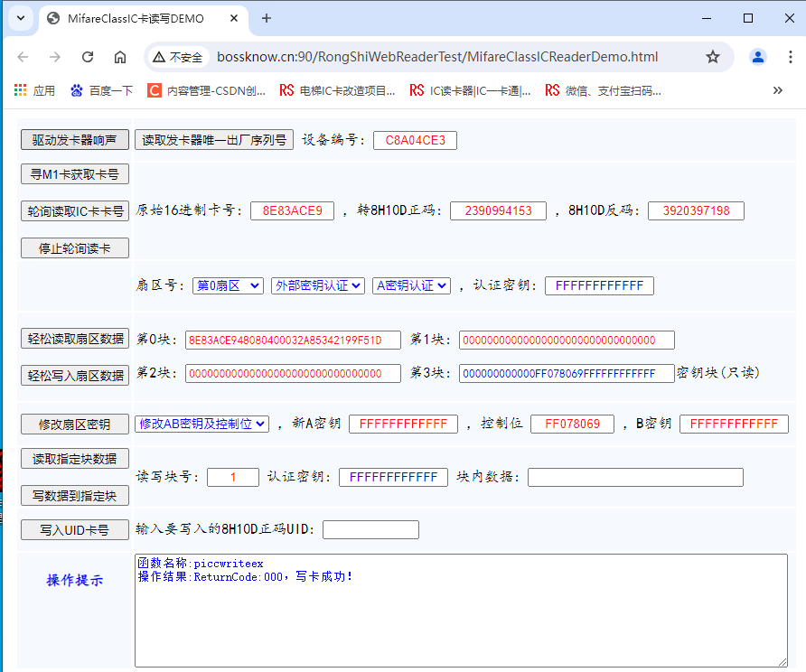Open the 修改AB密钥及控制位 dropdown
The width and height of the screenshot is (806, 672).
click(x=201, y=424)
